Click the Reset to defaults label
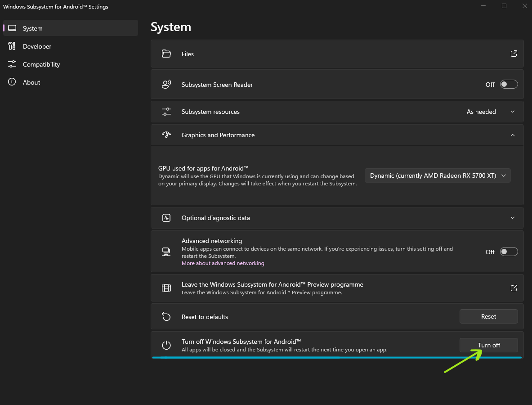Viewport: 532px width, 405px height. coord(205,317)
